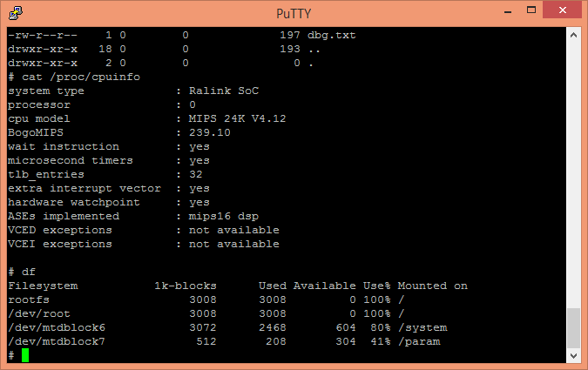588x370 pixels.
Task: Click the BogoMIPS value '239.10'
Action: click(210, 132)
